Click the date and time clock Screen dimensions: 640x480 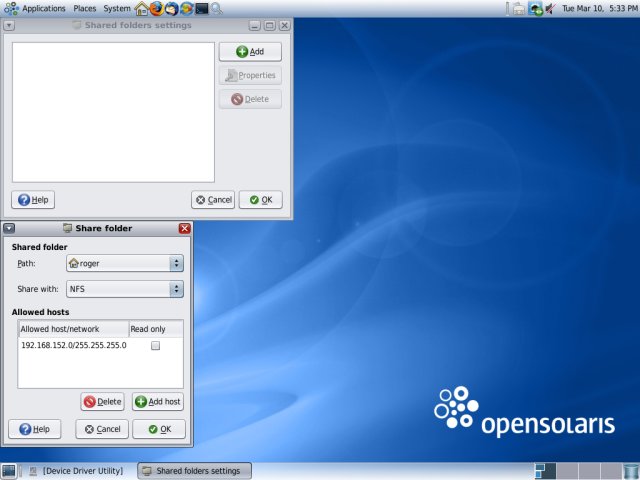tap(599, 8)
